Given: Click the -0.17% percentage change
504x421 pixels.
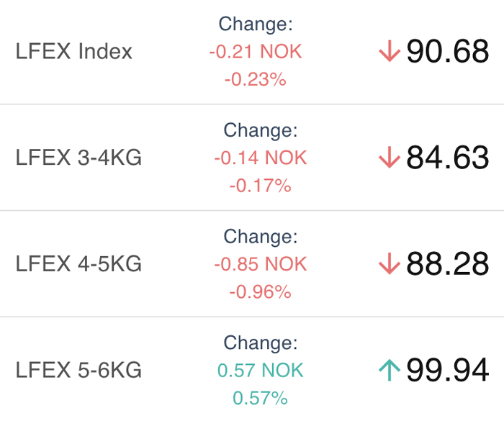Looking at the screenshot, I should (260, 186).
